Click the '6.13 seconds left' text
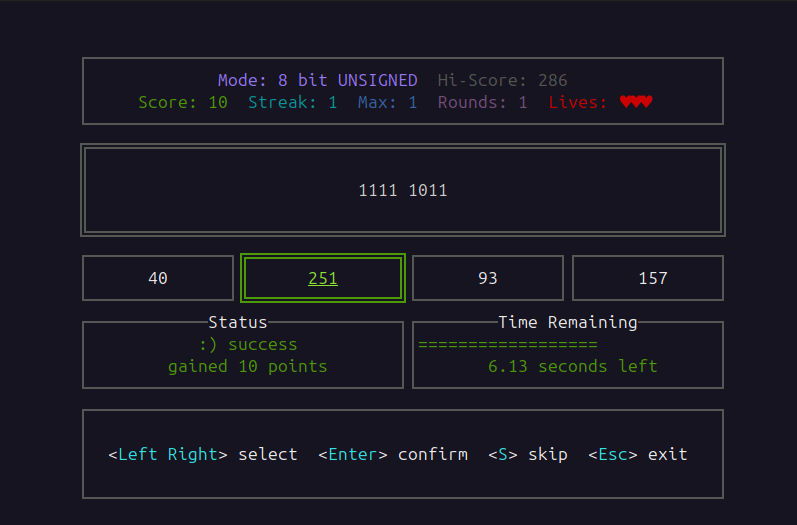Screen dimensions: 797x525 tap(572, 366)
